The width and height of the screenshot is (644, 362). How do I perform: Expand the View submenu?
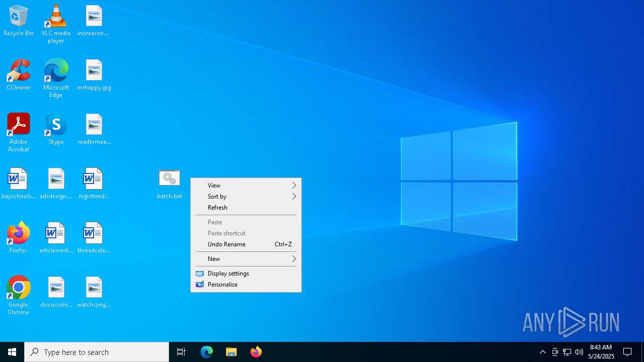[246, 186]
